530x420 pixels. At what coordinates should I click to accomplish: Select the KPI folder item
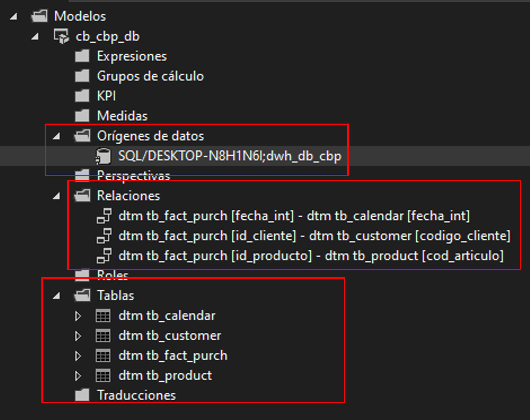[x=95, y=96]
